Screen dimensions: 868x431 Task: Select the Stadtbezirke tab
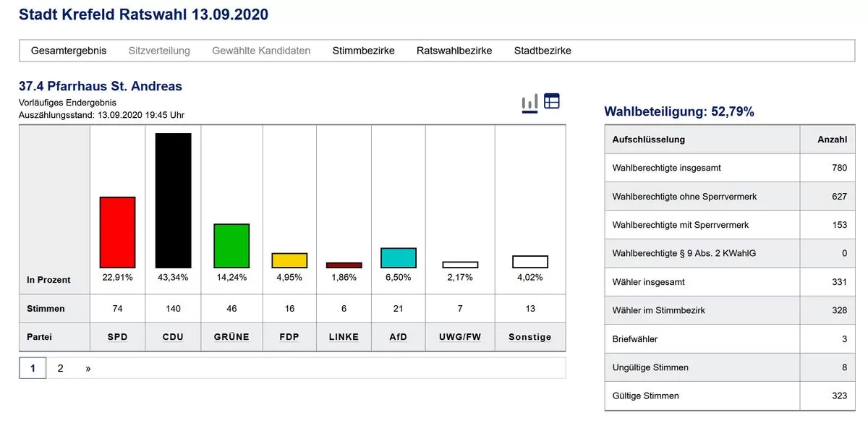tap(542, 51)
